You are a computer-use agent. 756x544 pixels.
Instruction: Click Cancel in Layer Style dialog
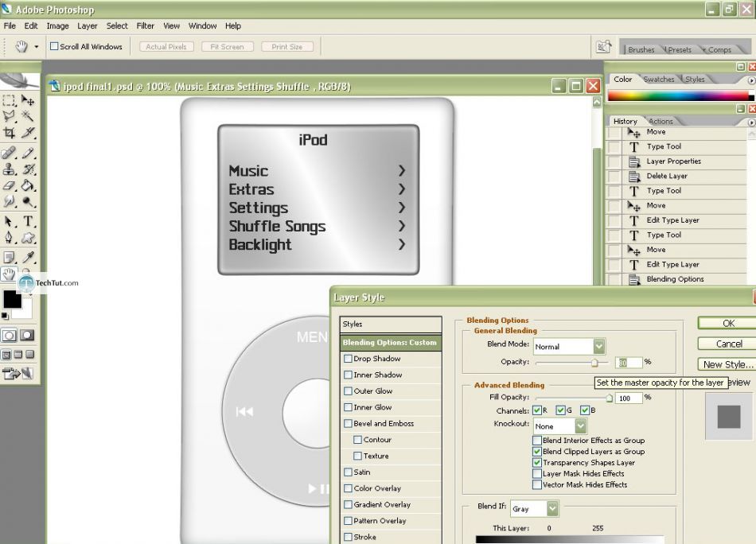click(728, 344)
